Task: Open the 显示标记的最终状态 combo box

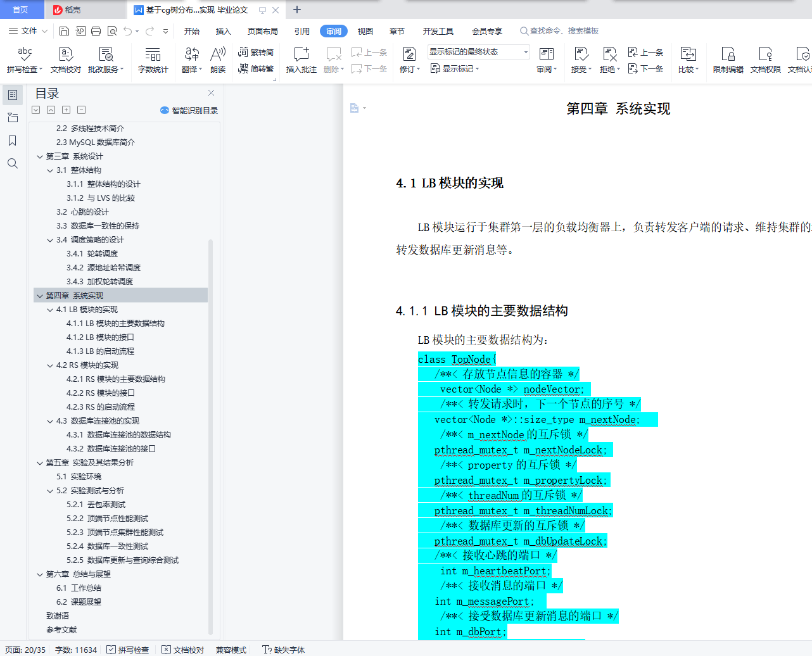Action: 478,52
